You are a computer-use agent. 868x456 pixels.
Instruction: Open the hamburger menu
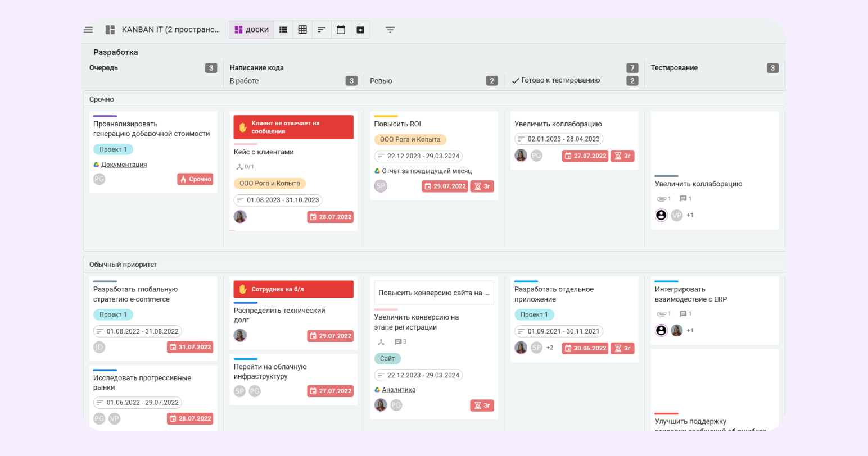[88, 30]
